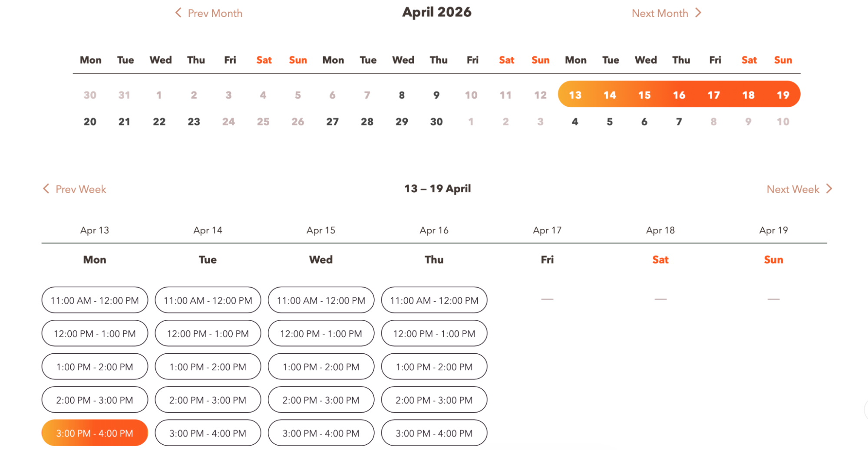868x450 pixels.
Task: Click the Apr 17 Fri column header
Action: [547, 230]
